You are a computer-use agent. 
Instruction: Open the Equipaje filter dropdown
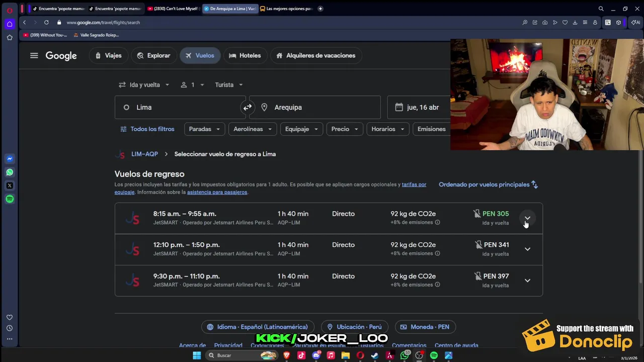[302, 129]
